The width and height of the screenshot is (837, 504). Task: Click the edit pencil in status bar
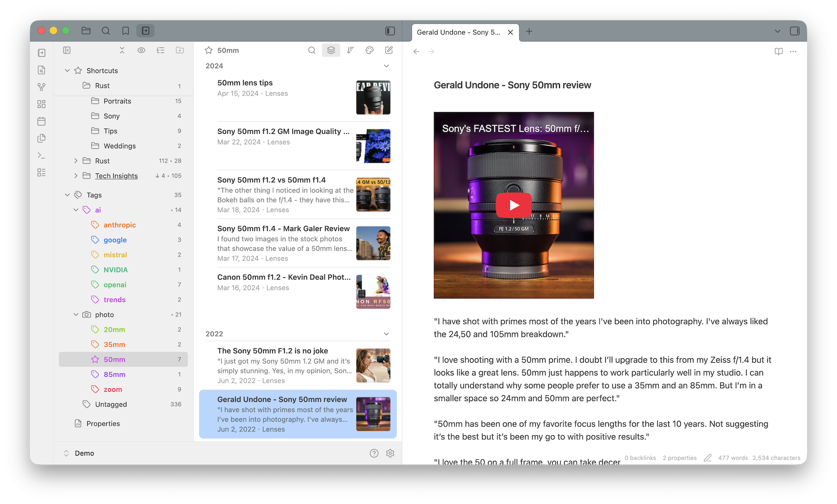click(x=707, y=458)
